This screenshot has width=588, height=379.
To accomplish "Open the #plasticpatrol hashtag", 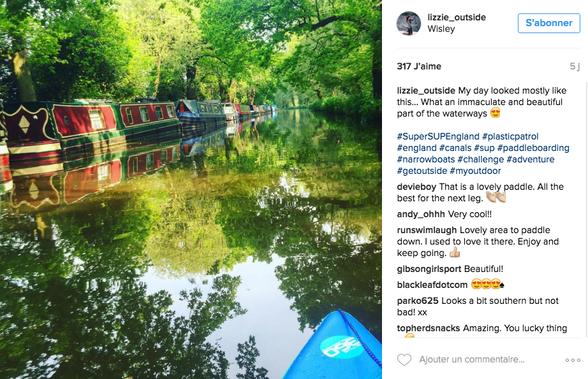I will (x=510, y=136).
